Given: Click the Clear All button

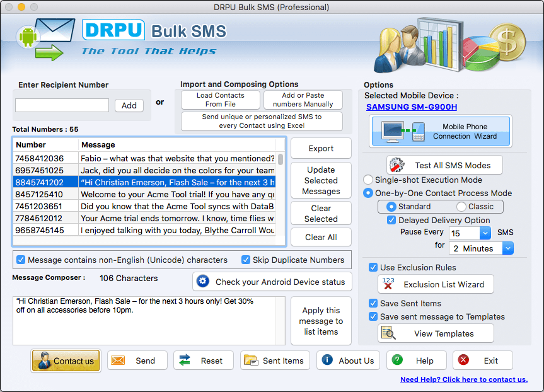Looking at the screenshot, I should pyautogui.click(x=321, y=237).
